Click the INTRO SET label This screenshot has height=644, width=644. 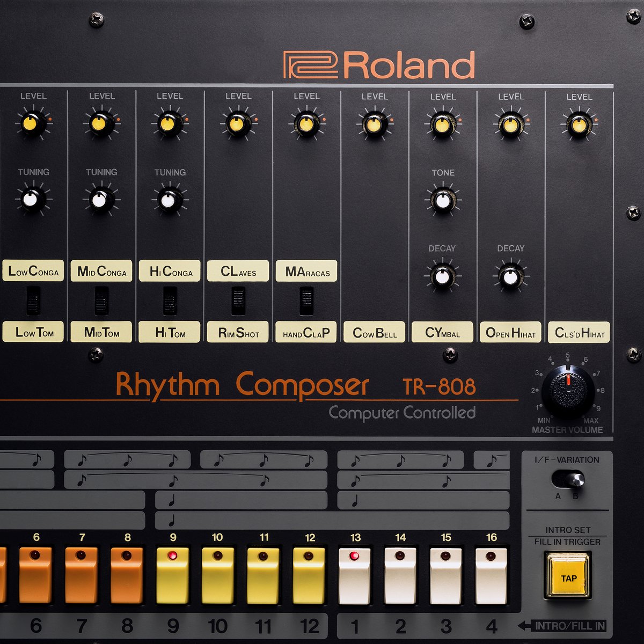pyautogui.click(x=568, y=530)
